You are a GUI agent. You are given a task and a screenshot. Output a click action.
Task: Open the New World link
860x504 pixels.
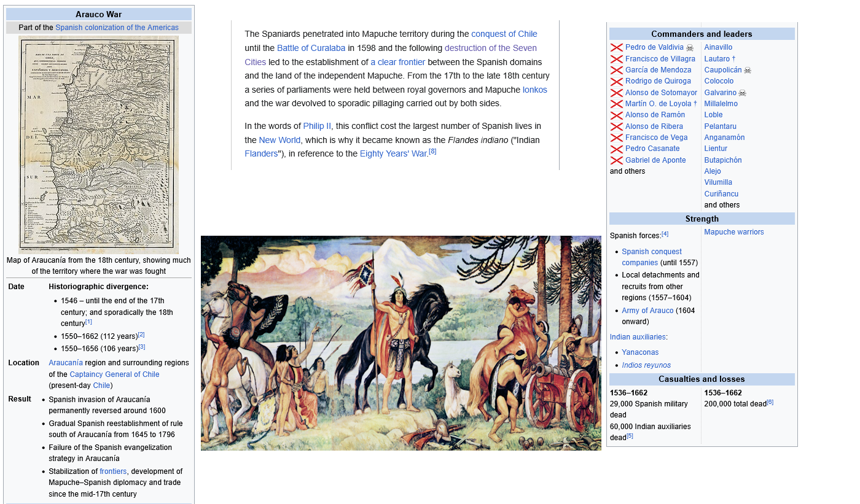coord(279,140)
